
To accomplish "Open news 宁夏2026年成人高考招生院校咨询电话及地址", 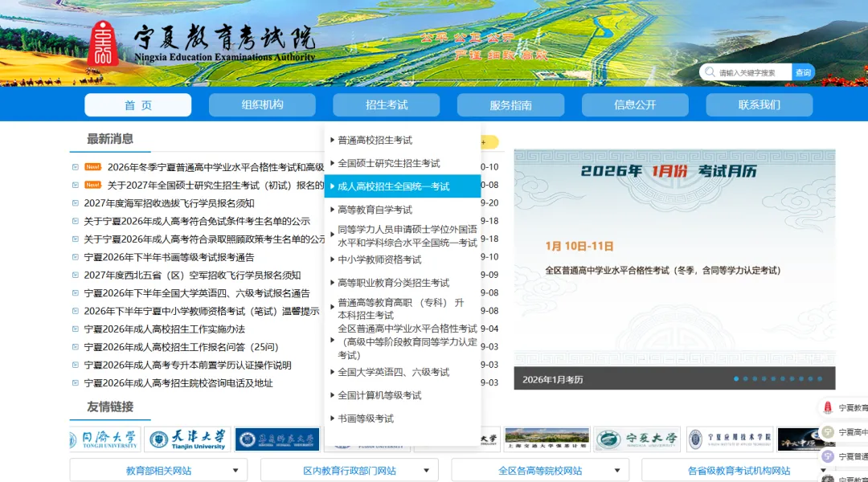I will click(178, 383).
